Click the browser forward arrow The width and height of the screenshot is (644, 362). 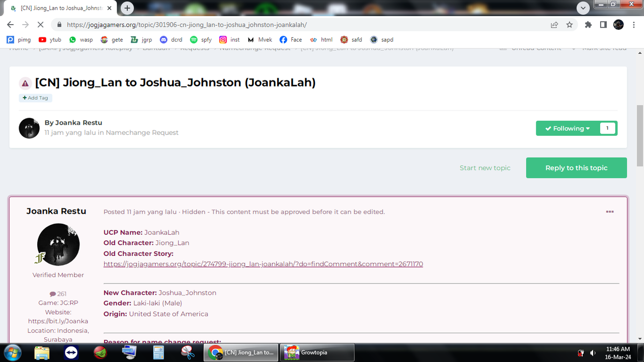click(25, 25)
